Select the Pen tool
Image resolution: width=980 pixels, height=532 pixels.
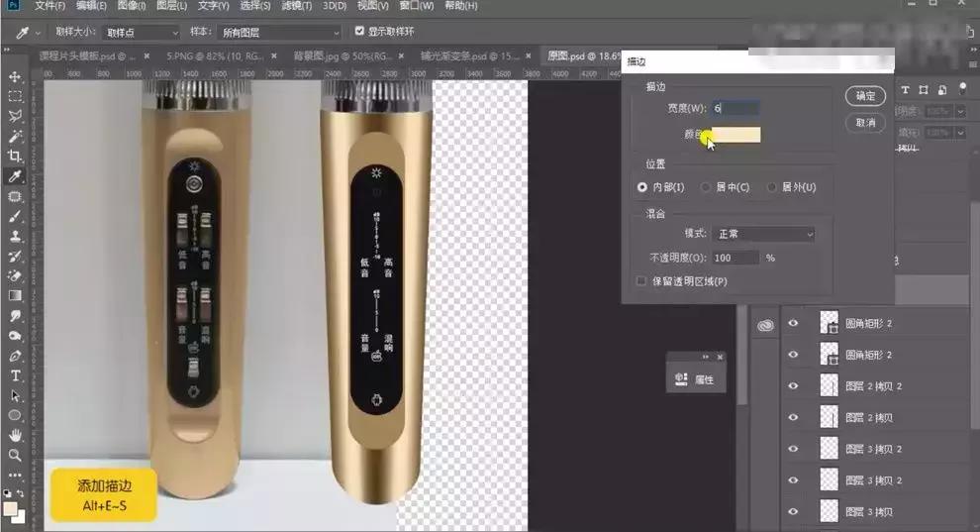[x=15, y=356]
